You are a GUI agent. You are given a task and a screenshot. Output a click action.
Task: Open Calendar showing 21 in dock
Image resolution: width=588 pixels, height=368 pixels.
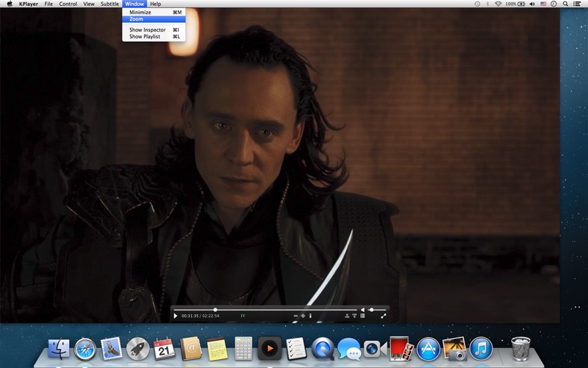tap(164, 349)
